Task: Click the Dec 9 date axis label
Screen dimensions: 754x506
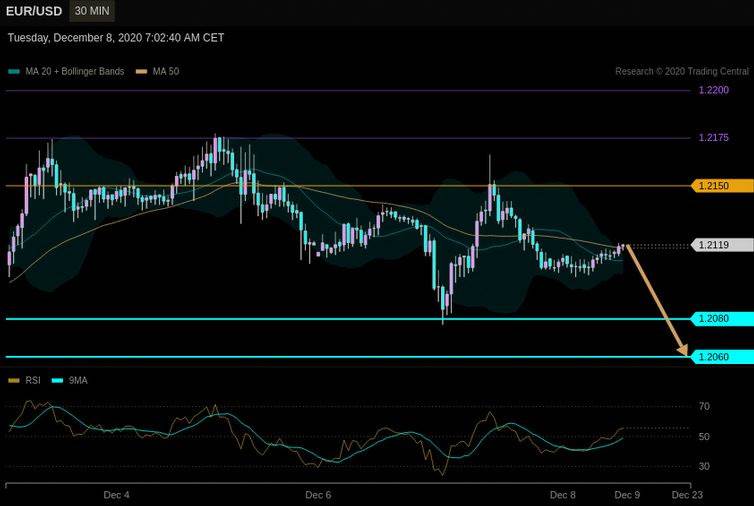Action: click(627, 494)
